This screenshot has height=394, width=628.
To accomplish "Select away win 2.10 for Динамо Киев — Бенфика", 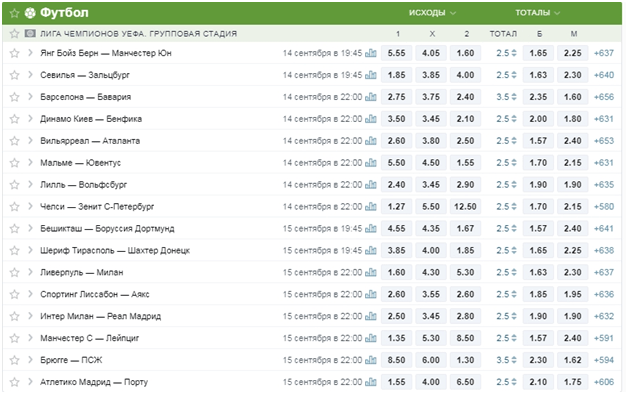I will click(x=465, y=119).
